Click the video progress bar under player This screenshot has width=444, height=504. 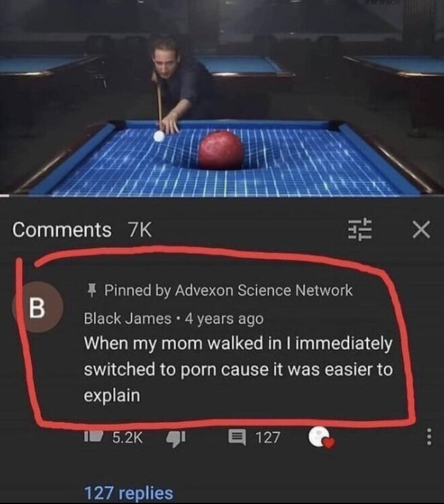pos(222,196)
